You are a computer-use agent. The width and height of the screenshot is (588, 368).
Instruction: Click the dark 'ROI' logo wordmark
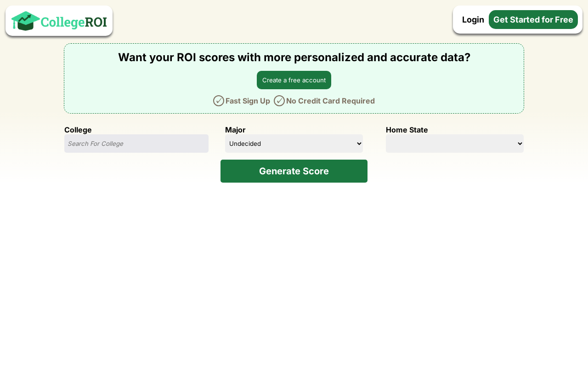96,22
